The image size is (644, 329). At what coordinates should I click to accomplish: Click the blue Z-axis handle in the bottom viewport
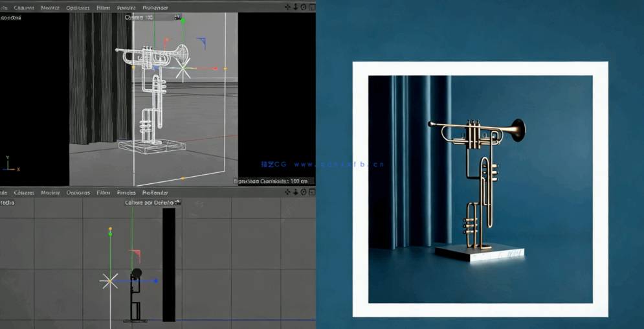click(156, 281)
